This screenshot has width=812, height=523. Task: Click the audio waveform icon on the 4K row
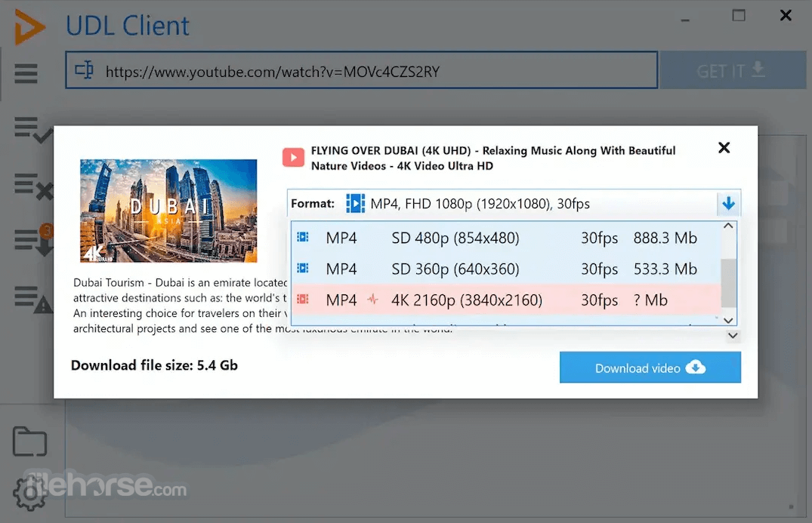pos(373,299)
